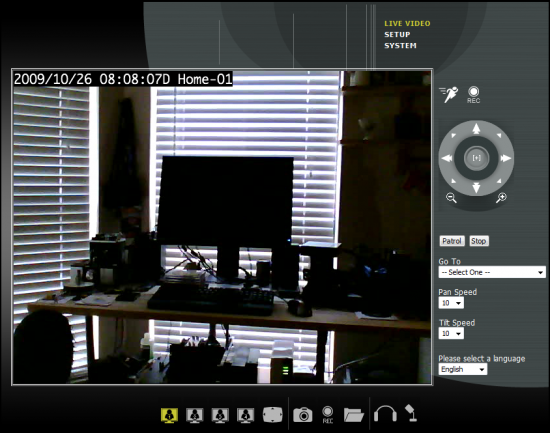This screenshot has width=550, height=433.
Task: Click the 'Please select a language' label
Action: pos(482,359)
